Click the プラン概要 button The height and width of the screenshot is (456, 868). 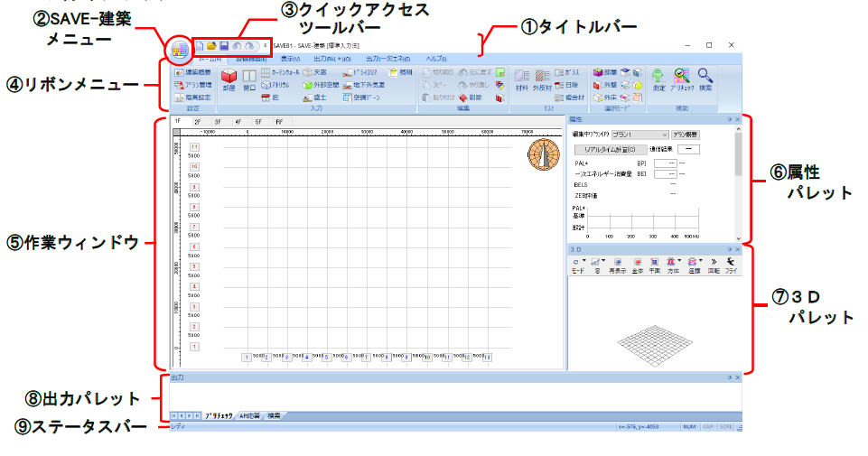click(686, 135)
